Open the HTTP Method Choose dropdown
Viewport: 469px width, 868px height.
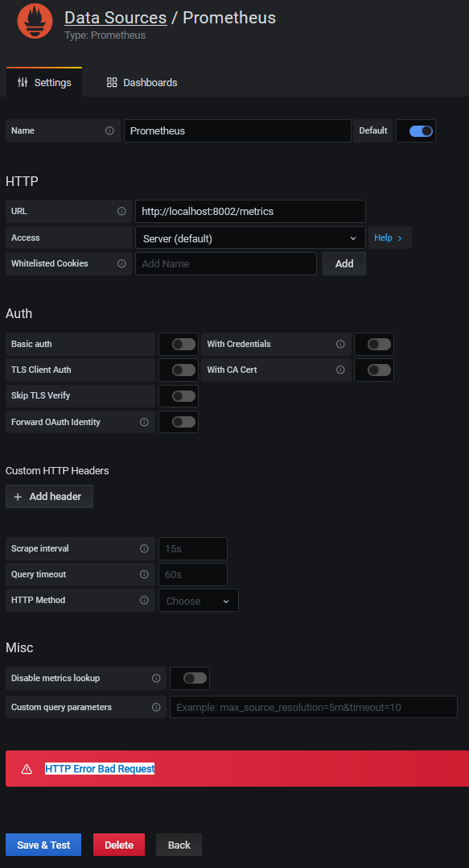[198, 600]
